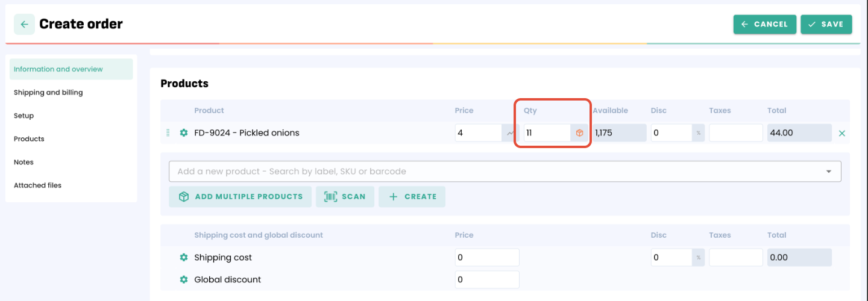868x301 pixels.
Task: Click the orange box icon in Qty field
Action: tap(579, 133)
